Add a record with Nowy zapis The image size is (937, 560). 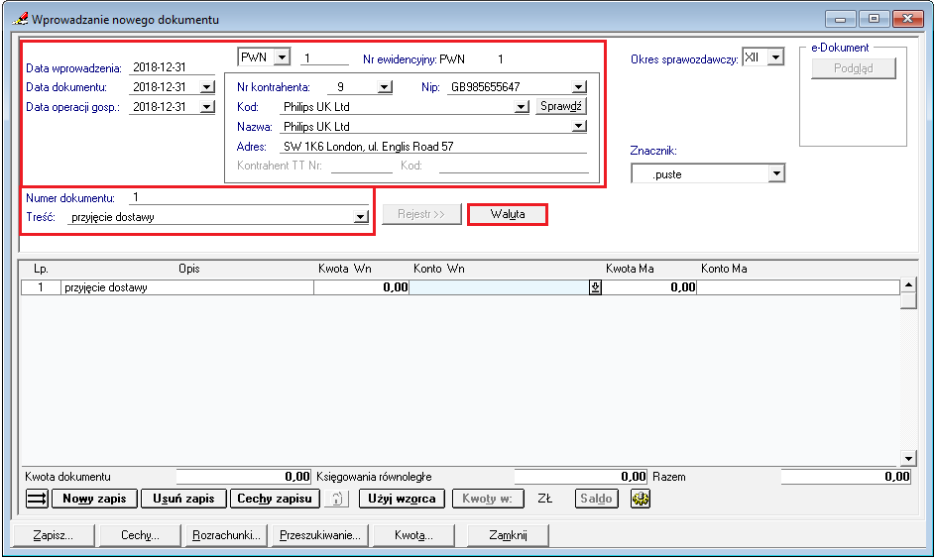coord(94,499)
